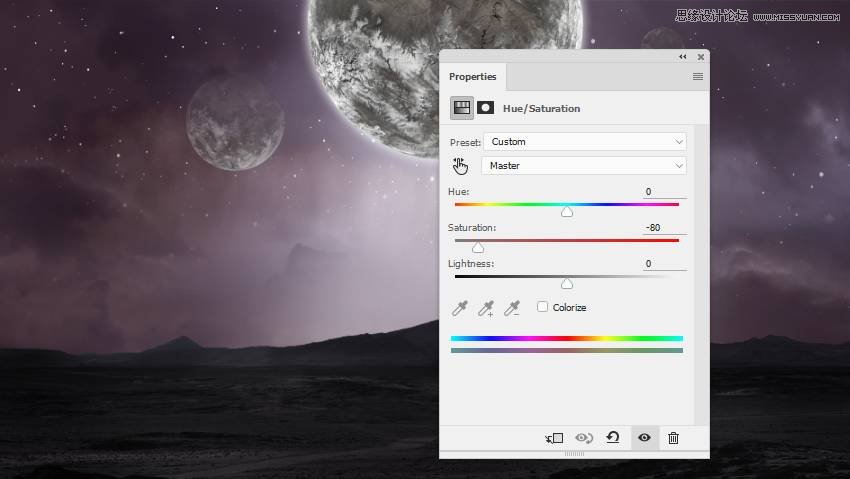Viewport: 850px width, 479px height.
Task: Clip adjustment to the layer below
Action: coord(554,438)
